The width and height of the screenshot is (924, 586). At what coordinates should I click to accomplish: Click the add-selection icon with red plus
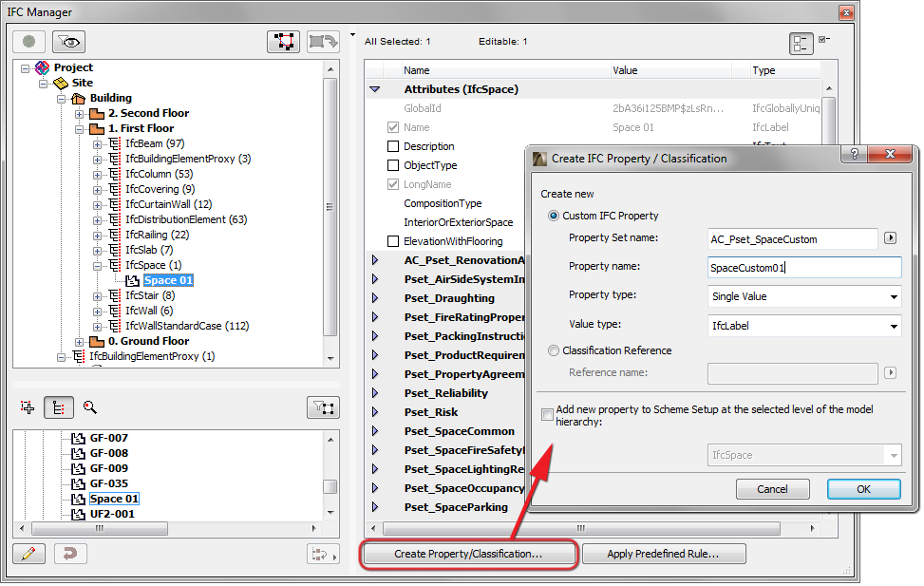pos(28,407)
